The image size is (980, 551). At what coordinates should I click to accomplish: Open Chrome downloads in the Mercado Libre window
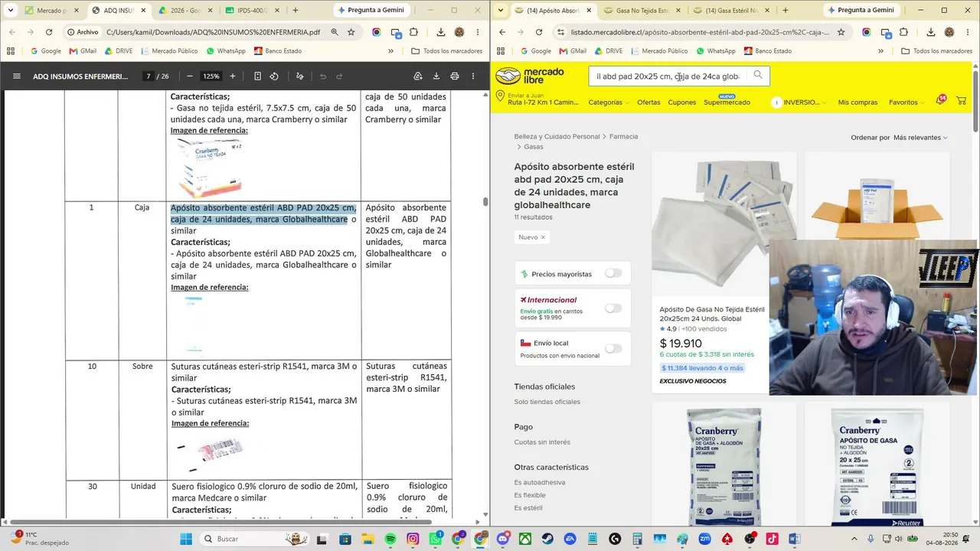pos(931,32)
